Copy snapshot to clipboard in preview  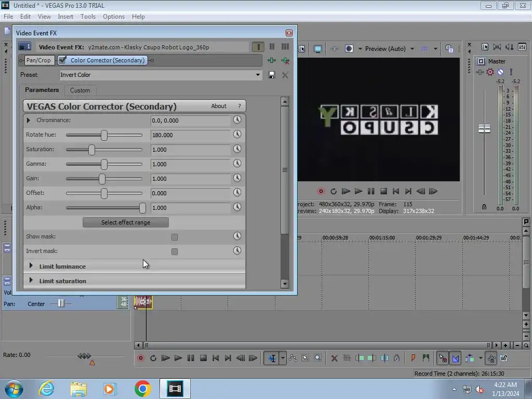click(449, 49)
